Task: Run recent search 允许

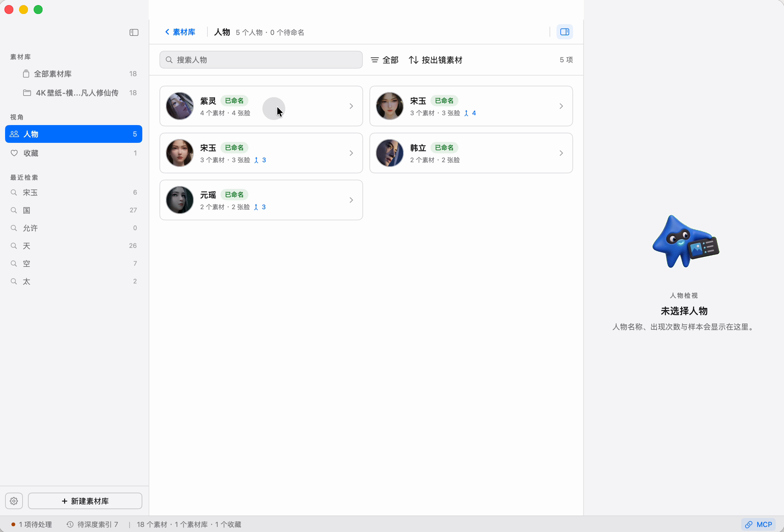Action: click(x=74, y=228)
